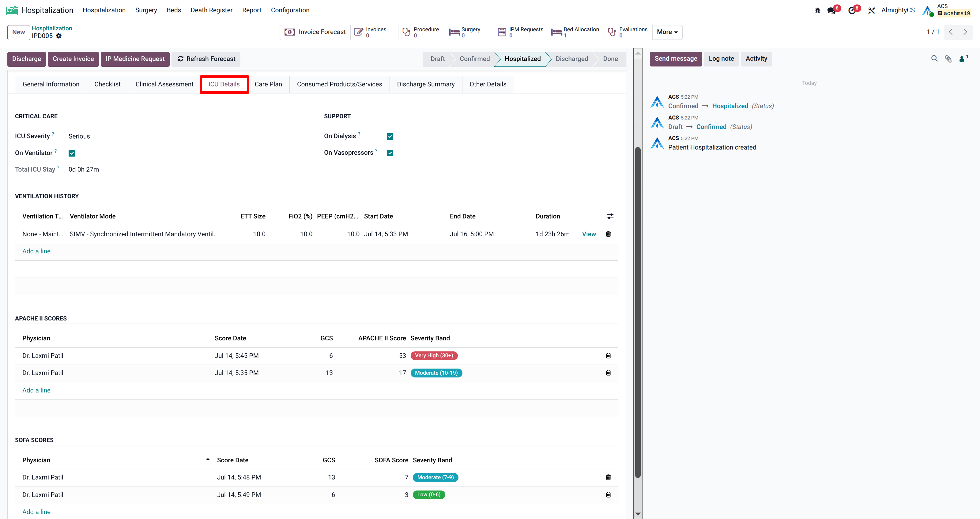The image size is (980, 519).
Task: Uncheck the On Ventilator checkbox
Action: point(72,153)
